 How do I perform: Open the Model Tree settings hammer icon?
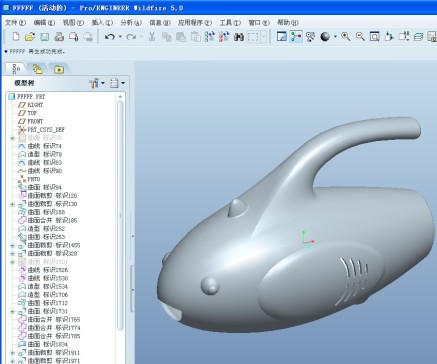(94, 83)
